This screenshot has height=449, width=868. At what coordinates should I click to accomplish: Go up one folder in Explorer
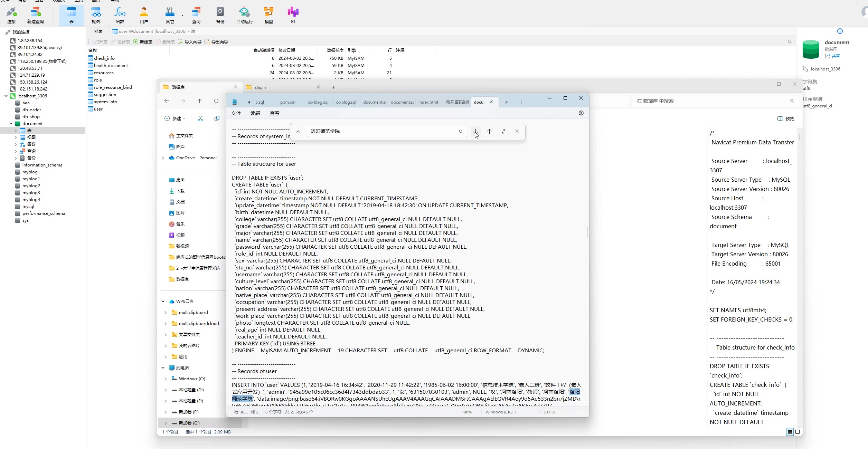point(199,101)
